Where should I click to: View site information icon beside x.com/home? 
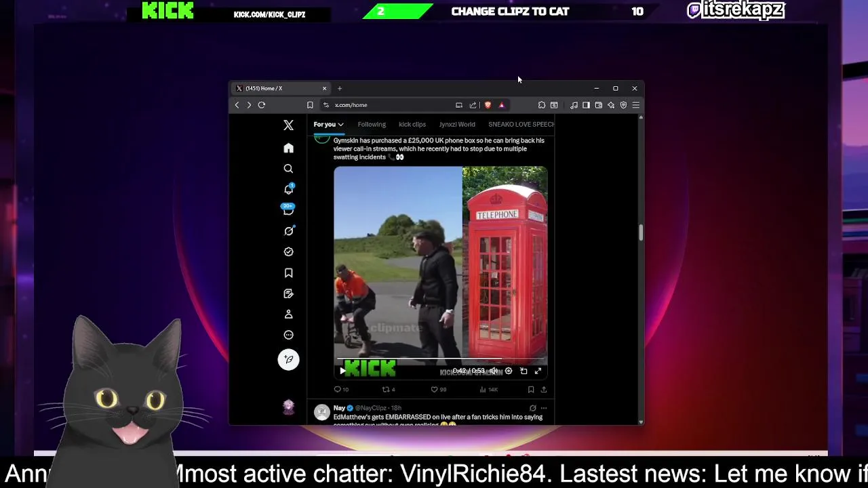(x=326, y=105)
